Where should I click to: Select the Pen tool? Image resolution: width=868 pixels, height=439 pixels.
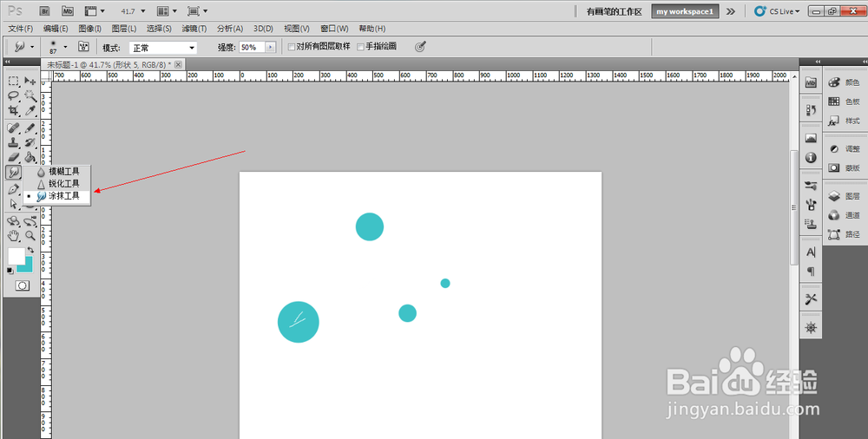13,189
